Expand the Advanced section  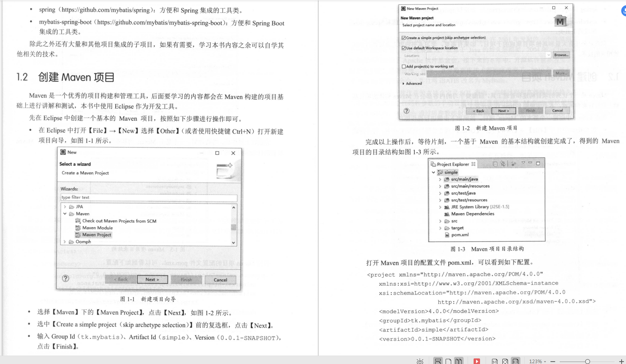tap(412, 84)
